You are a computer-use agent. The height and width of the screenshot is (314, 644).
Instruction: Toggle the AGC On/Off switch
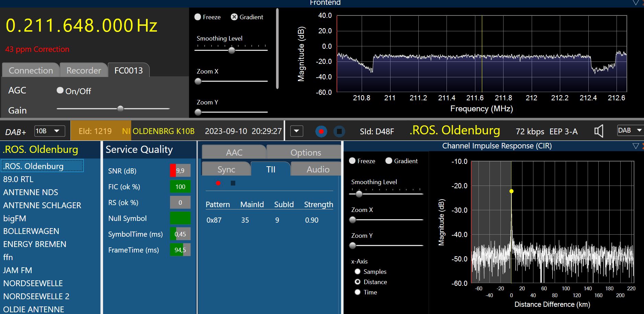coord(60,90)
